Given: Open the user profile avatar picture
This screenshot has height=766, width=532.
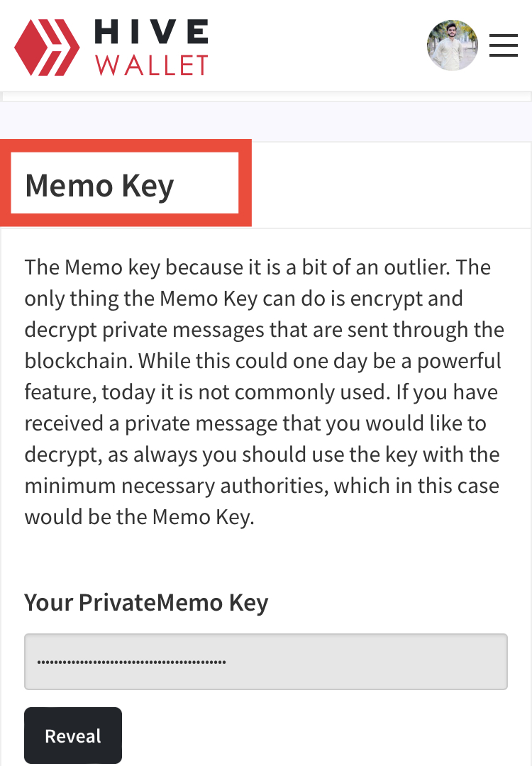Looking at the screenshot, I should [453, 45].
